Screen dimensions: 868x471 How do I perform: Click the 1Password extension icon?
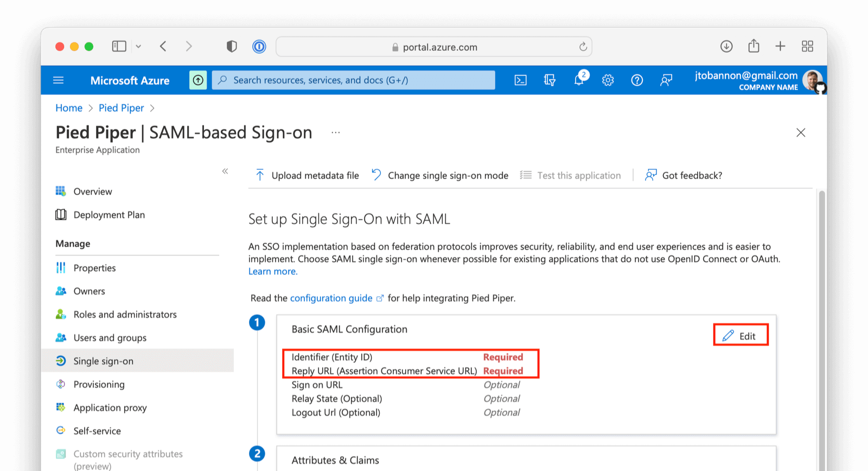259,47
